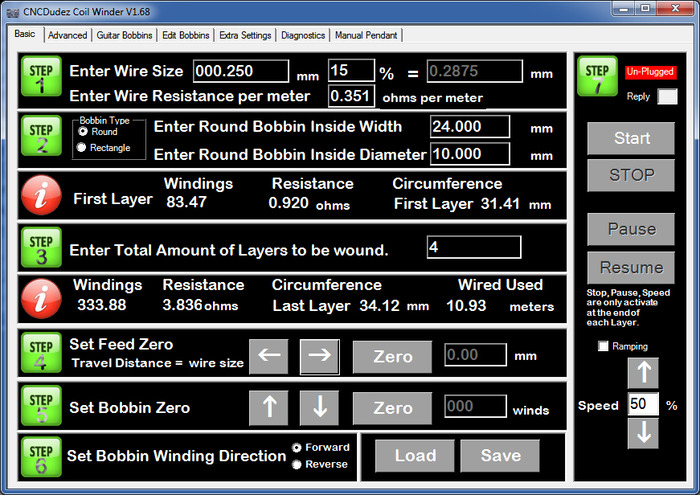Screen dimensions: 700x495
Task: Click the green Step 6 icon
Action: tap(41, 457)
